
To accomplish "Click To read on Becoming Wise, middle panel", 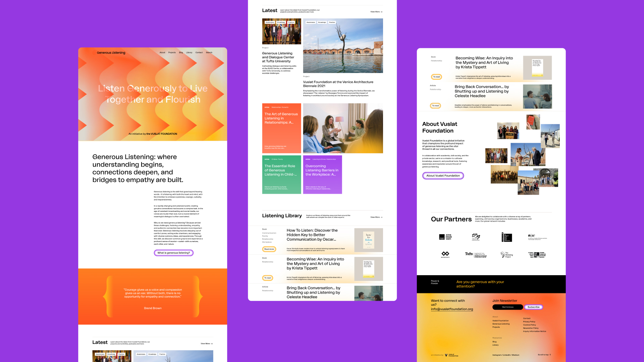I will click(267, 278).
